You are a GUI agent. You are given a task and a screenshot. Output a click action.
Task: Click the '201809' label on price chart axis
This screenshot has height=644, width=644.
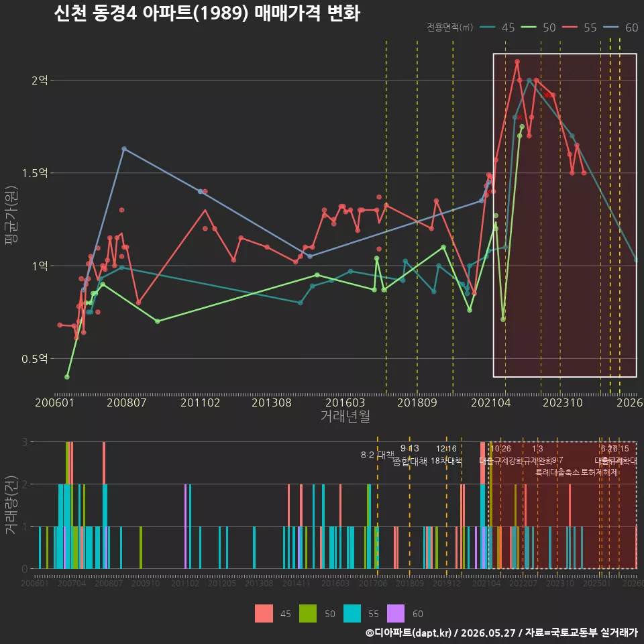(x=417, y=402)
